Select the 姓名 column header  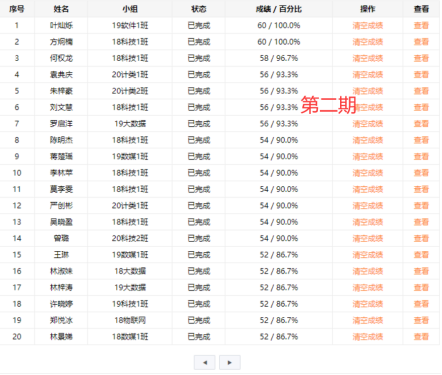point(61,9)
